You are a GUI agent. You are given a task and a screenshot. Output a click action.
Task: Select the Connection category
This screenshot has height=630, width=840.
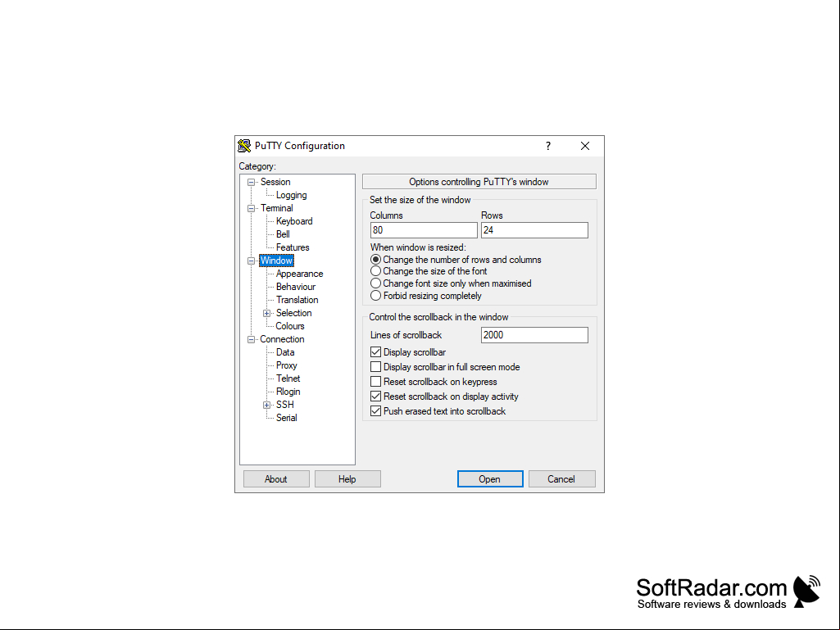tap(282, 340)
